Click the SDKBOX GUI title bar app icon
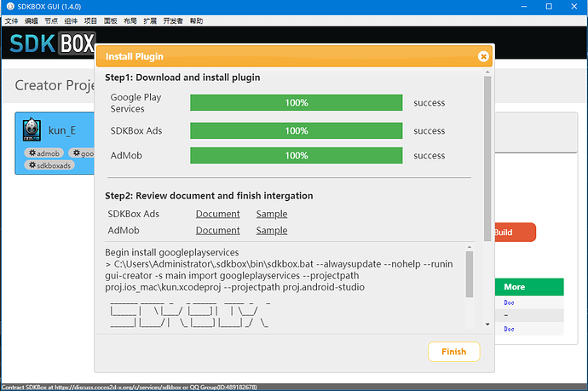Image resolution: width=588 pixels, height=391 pixels. click(10, 6)
